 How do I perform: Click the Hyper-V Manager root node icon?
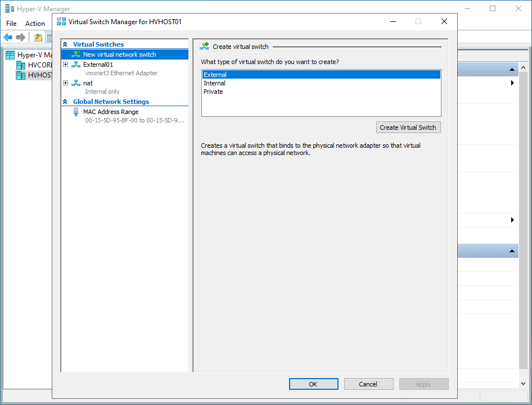coord(10,55)
